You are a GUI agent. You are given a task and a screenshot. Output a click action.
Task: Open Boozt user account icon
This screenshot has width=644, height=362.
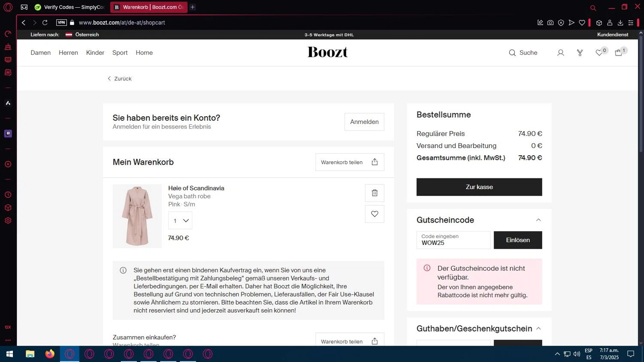tap(560, 53)
